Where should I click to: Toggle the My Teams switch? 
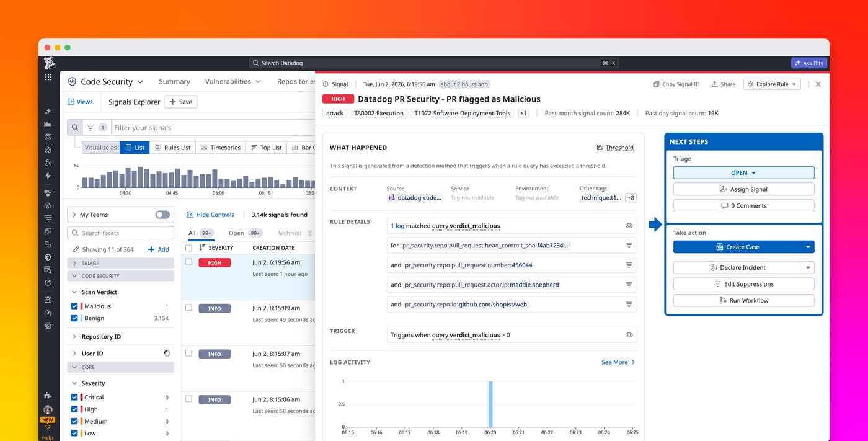click(x=162, y=215)
